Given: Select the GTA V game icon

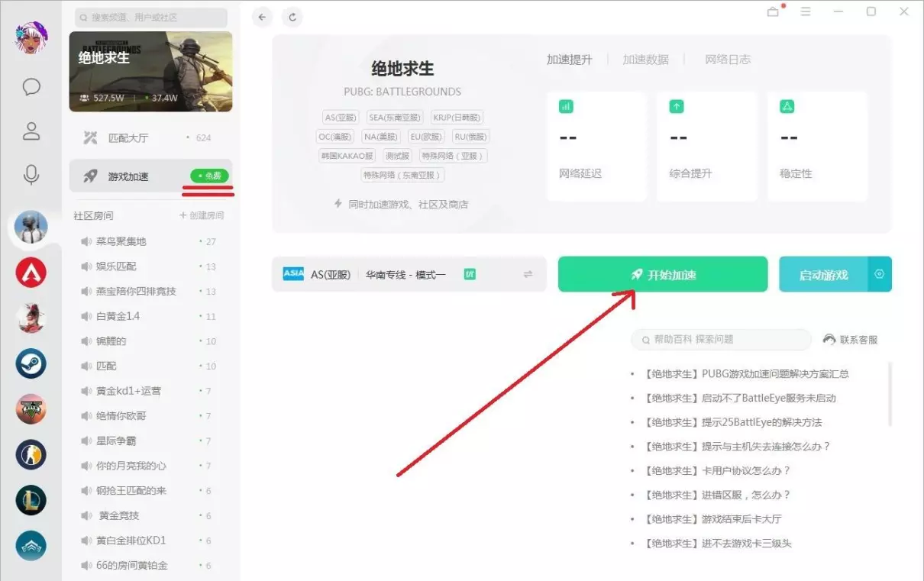Looking at the screenshot, I should coord(31,409).
